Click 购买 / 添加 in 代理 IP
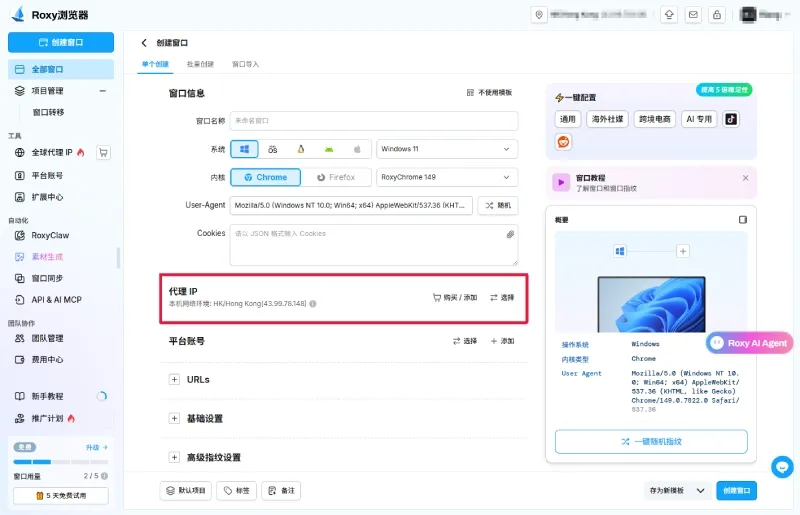This screenshot has width=800, height=515. click(455, 298)
